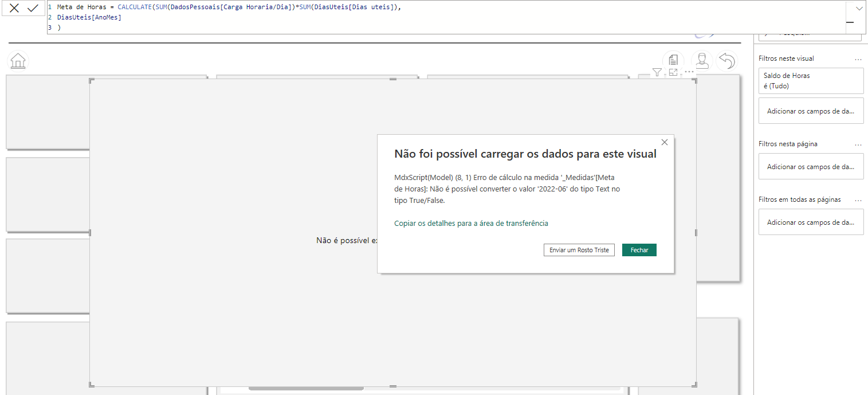Open Filtros neste visual options ellipsis
Viewport: 868px width, 395px height.
[x=858, y=59]
